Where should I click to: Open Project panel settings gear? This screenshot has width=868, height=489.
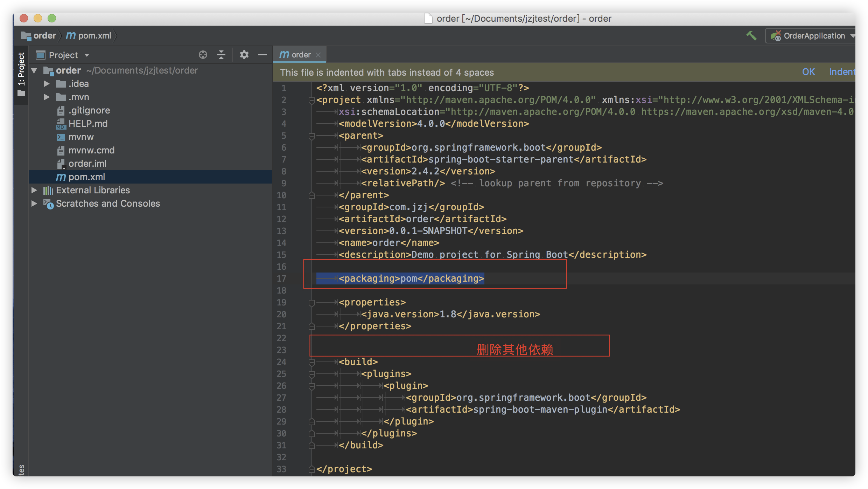click(x=244, y=55)
